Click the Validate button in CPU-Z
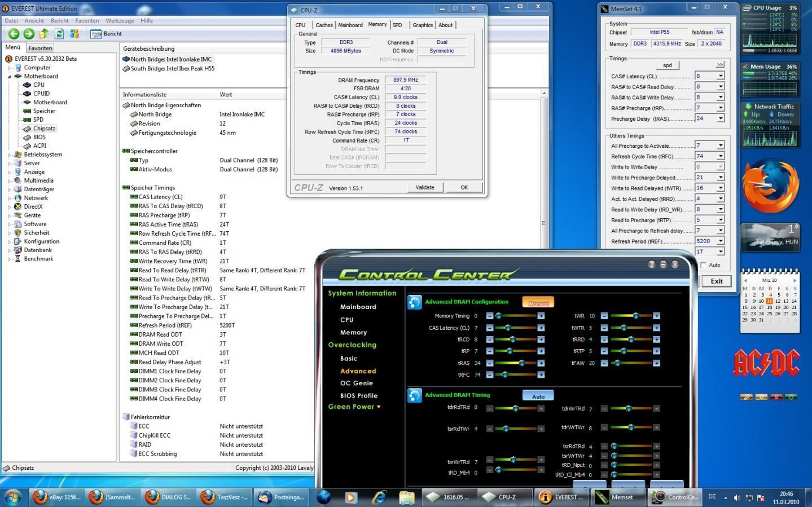The width and height of the screenshot is (812, 507). tap(425, 187)
